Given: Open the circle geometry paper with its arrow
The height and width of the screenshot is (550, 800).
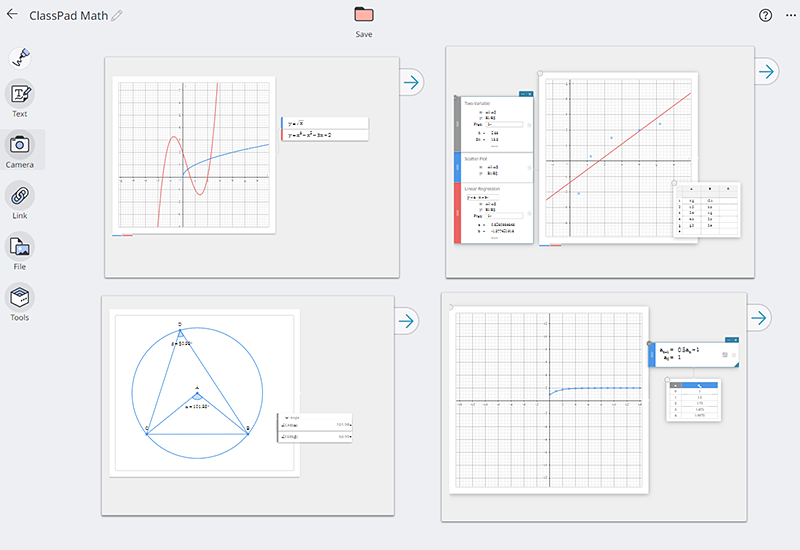Looking at the screenshot, I should click(407, 321).
